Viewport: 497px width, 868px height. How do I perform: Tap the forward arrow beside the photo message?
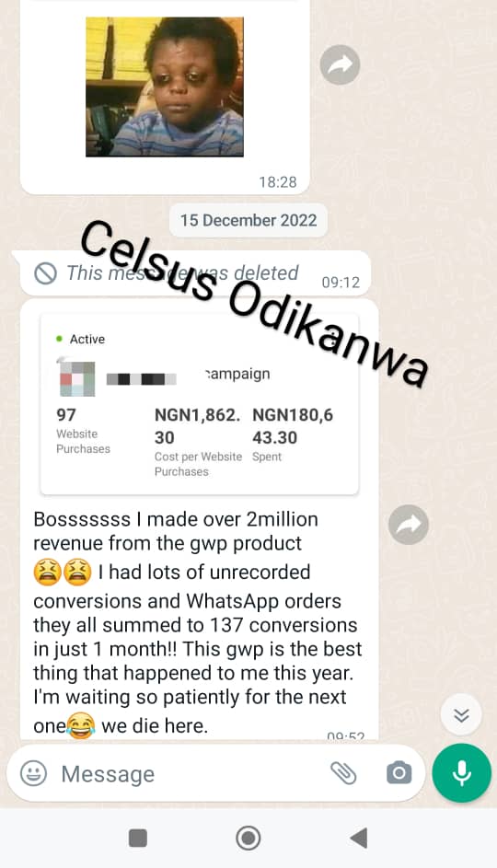click(x=340, y=64)
